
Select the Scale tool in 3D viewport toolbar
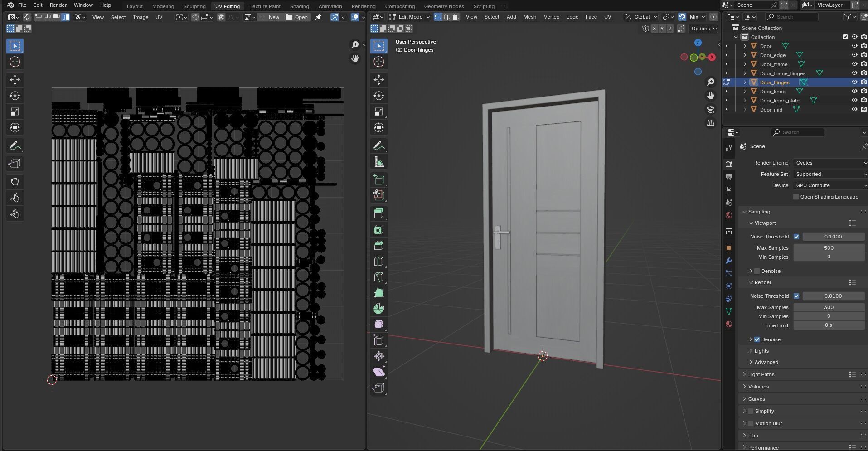(x=379, y=112)
